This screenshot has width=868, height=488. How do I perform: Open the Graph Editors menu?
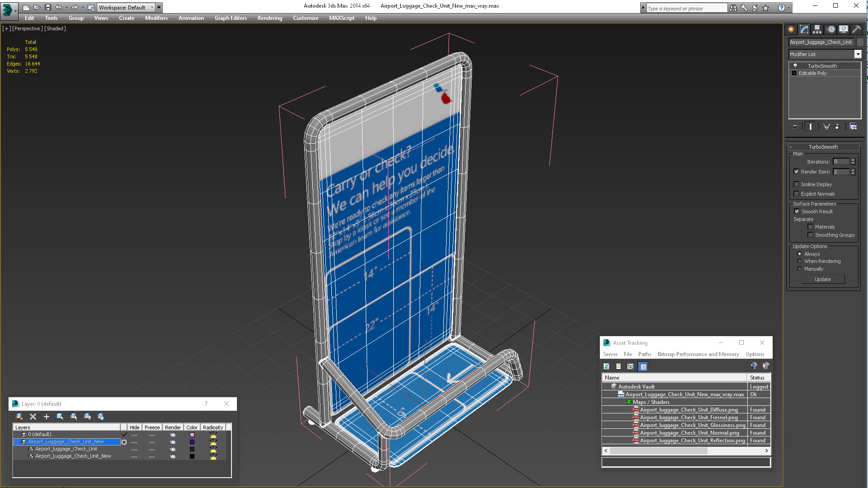[231, 18]
